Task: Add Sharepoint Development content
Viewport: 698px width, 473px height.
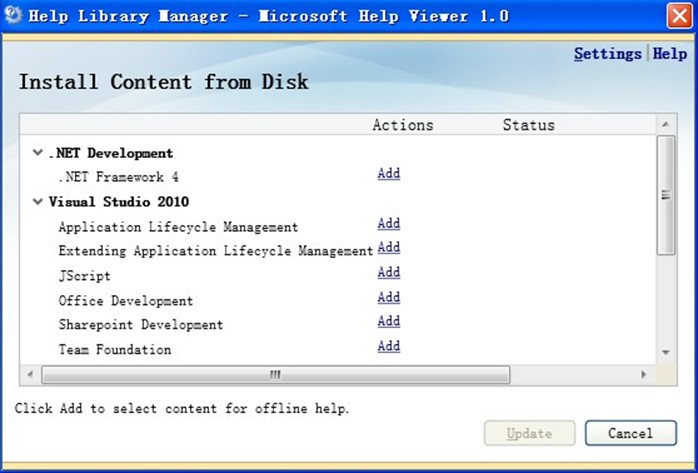Action: click(389, 321)
